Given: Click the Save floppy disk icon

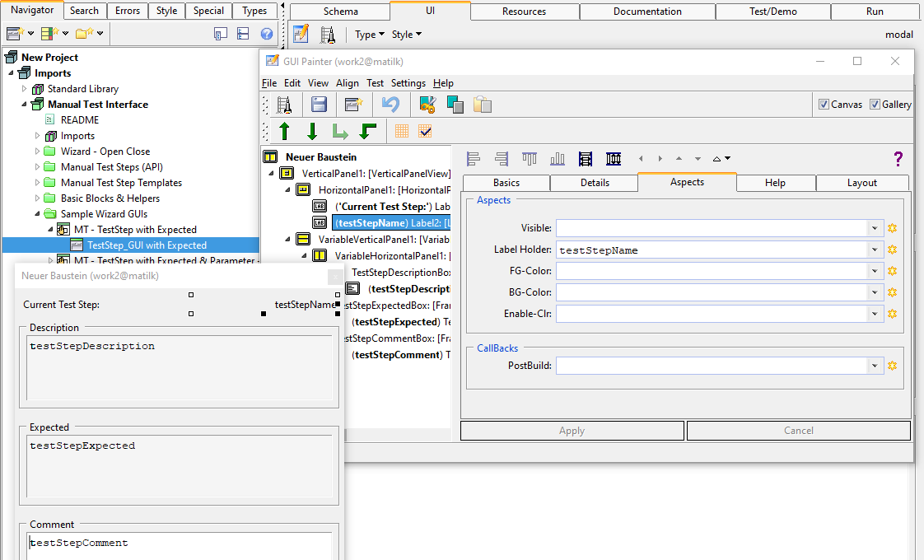Looking at the screenshot, I should tap(319, 105).
